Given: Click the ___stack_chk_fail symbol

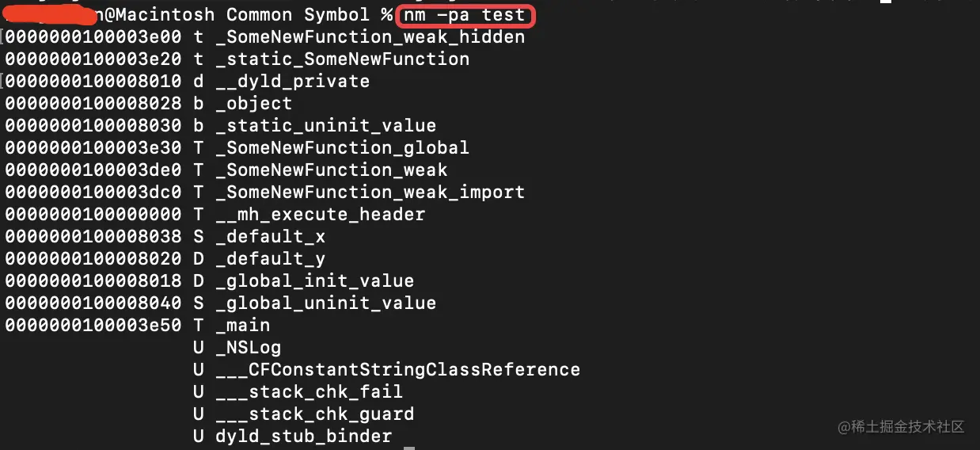Looking at the screenshot, I should coord(309,392).
